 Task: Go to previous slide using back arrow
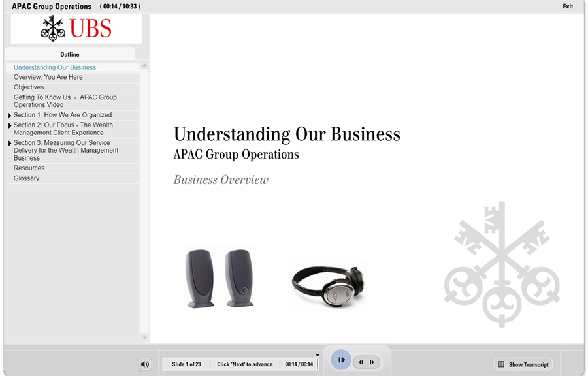click(x=361, y=362)
